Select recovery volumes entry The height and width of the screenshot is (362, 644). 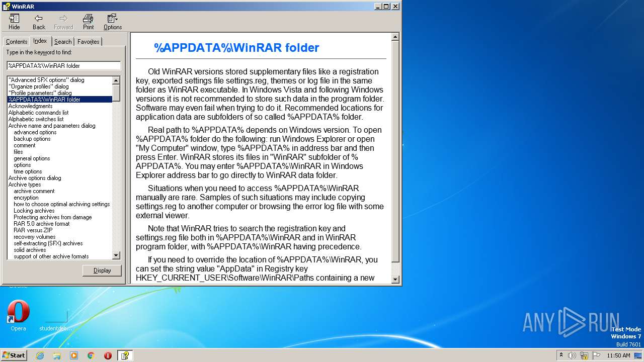coord(35,237)
